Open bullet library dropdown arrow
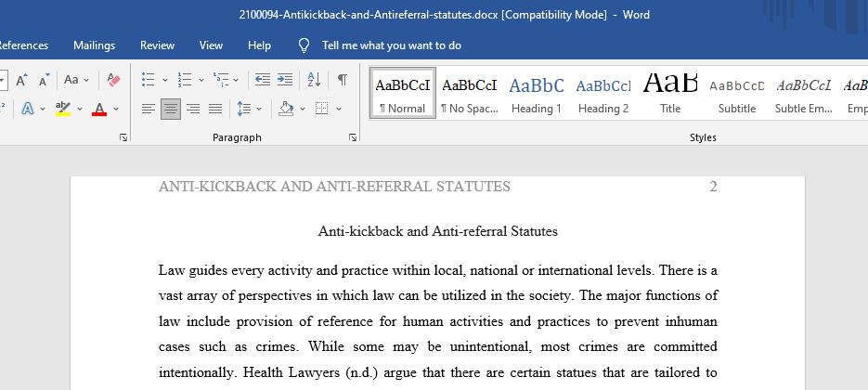The image size is (868, 390). pyautogui.click(x=165, y=81)
